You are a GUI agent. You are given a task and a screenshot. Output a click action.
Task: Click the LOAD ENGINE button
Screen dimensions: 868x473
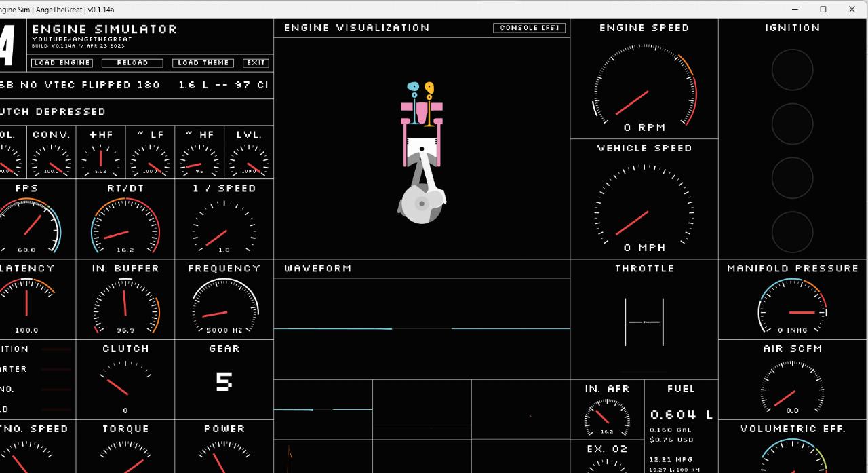[62, 63]
